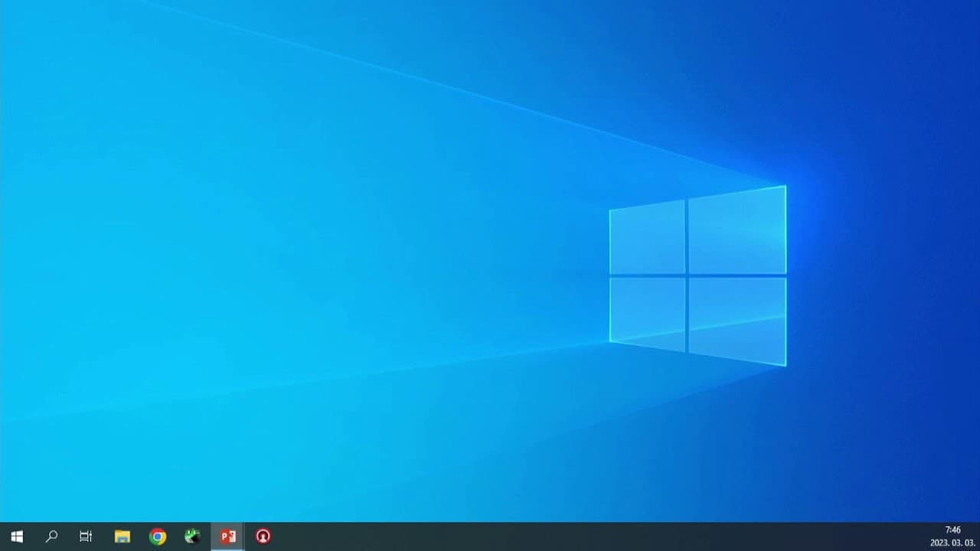Click the 7:46 clock time
Viewport: 980px width, 551px height.
(952, 530)
